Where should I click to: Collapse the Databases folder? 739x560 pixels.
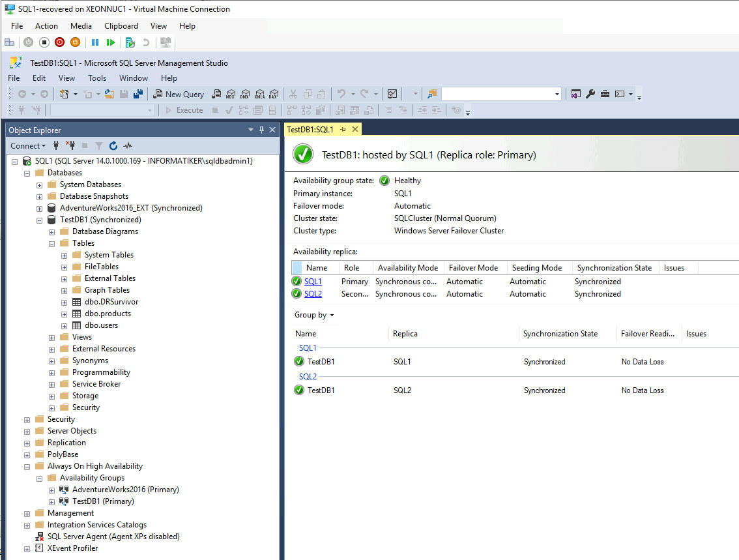(x=27, y=173)
